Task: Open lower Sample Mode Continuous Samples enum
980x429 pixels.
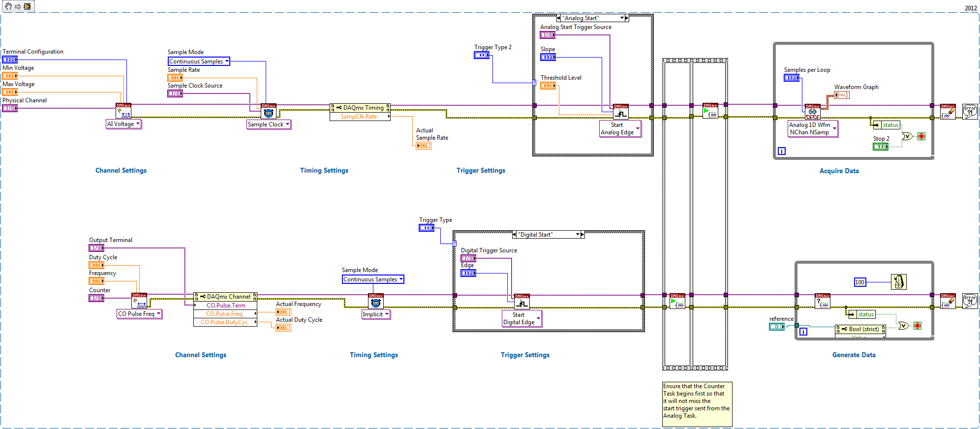Action: tap(373, 279)
